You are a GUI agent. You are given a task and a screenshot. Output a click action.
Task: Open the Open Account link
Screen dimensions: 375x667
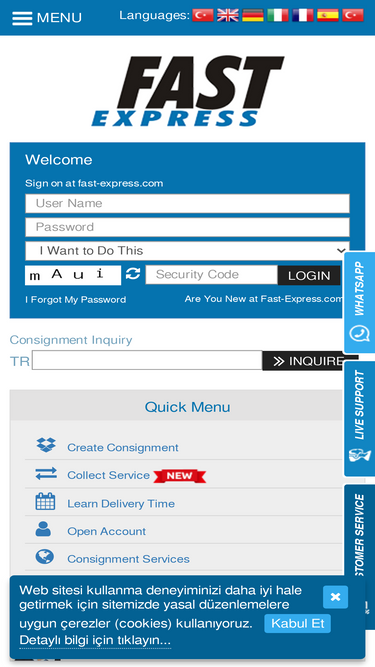click(107, 531)
